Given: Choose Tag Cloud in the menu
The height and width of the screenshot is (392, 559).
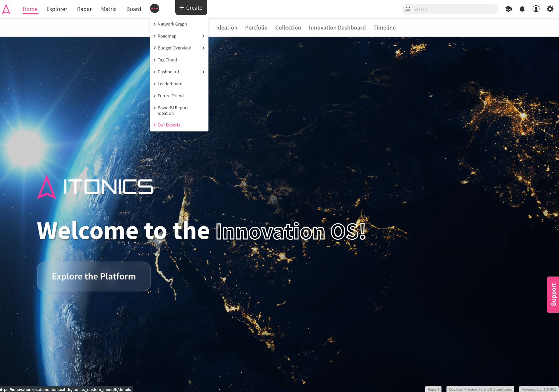Looking at the screenshot, I should tap(167, 60).
